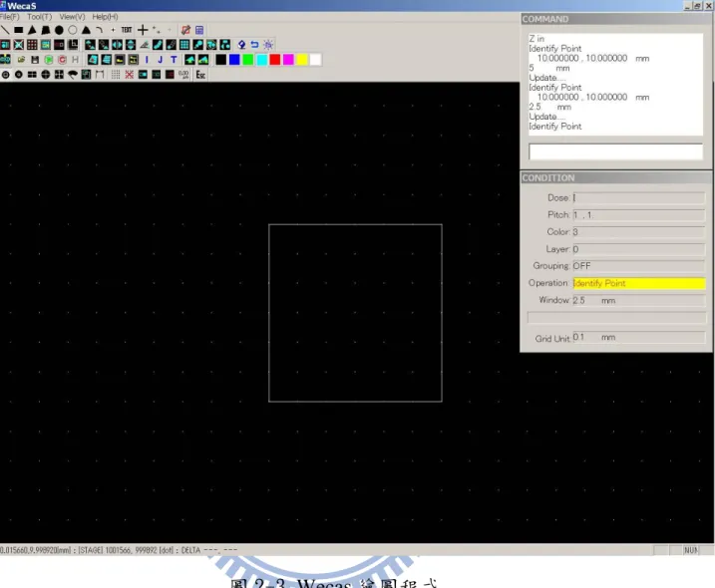Select the filled circle tool
Image resolution: width=715 pixels, height=588 pixels.
click(59, 30)
